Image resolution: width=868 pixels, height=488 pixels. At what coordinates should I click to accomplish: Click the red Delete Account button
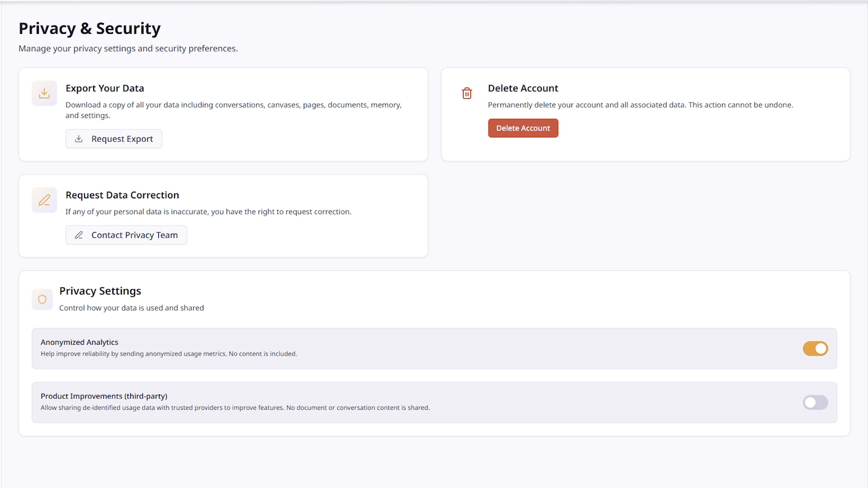[523, 128]
